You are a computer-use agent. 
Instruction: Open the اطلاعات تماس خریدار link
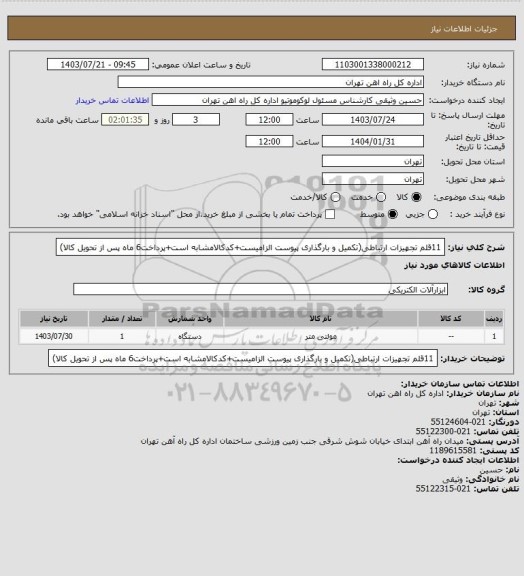[112, 100]
